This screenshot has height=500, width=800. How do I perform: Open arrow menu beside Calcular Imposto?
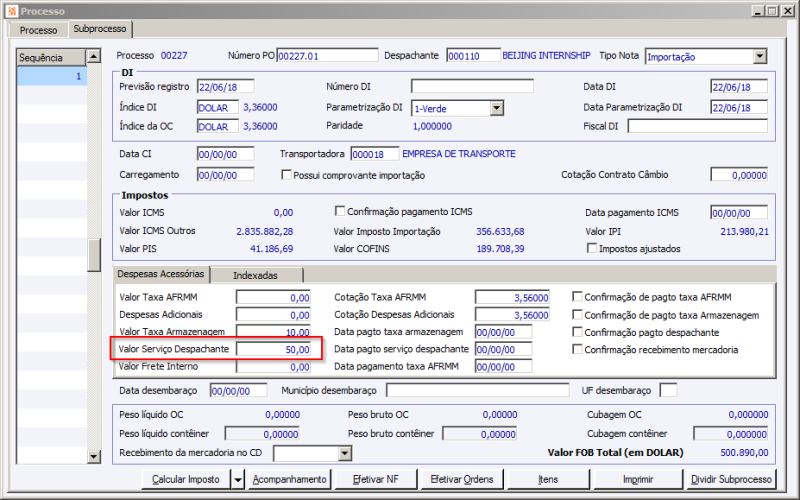tap(237, 480)
